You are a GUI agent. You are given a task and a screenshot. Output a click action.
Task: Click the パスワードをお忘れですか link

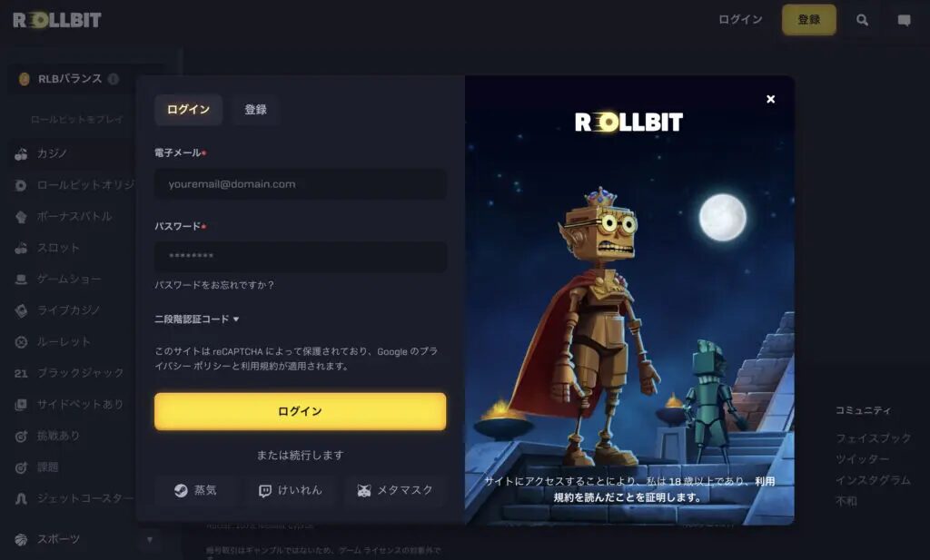pyautogui.click(x=214, y=285)
